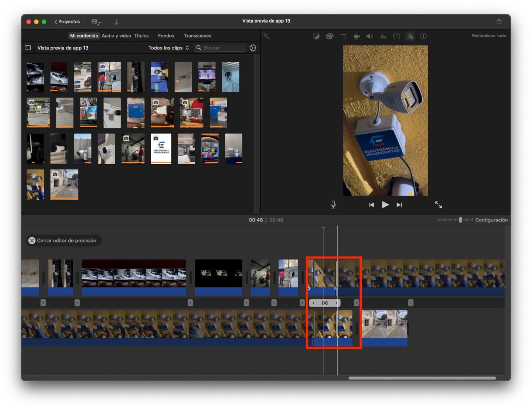Enter fullscreen playback with arrows icon
532x409 pixels.
439,205
